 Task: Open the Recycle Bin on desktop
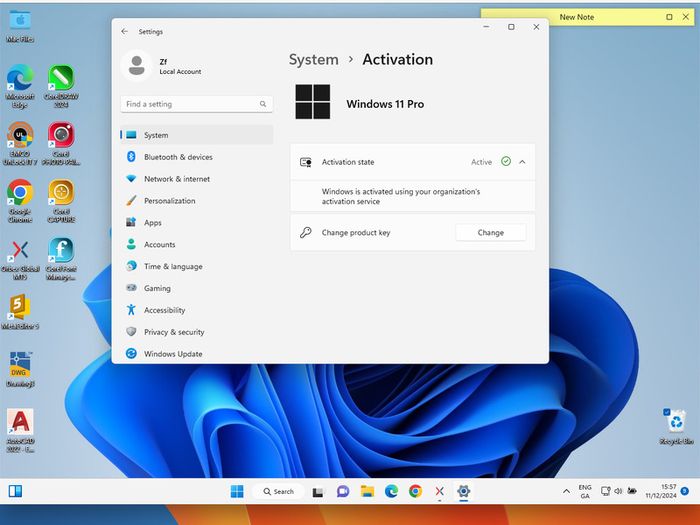pyautogui.click(x=676, y=426)
